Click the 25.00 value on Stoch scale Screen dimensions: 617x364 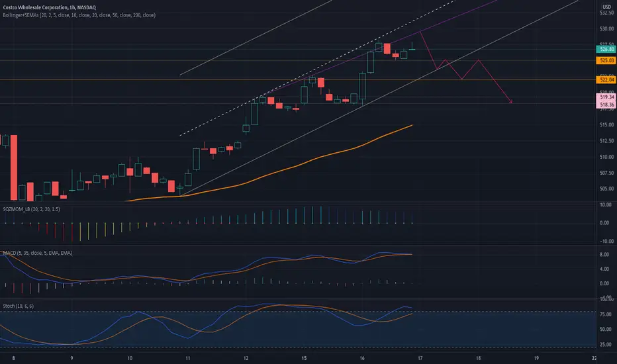(x=606, y=345)
